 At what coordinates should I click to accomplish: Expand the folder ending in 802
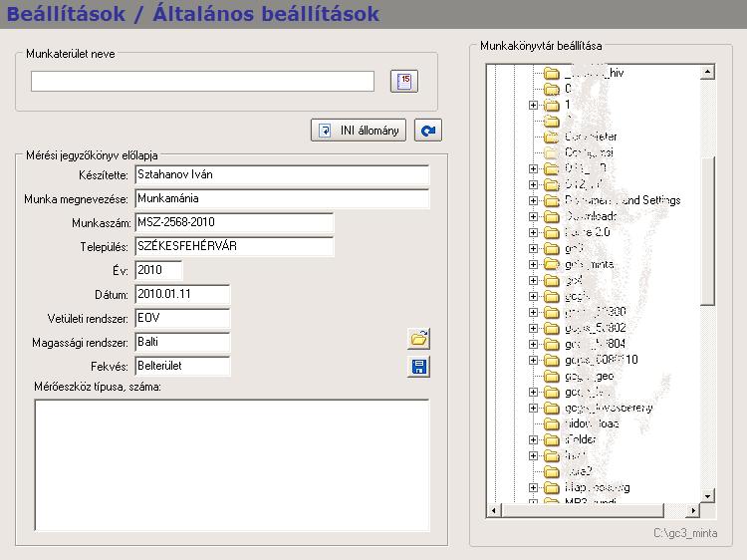[x=533, y=329]
